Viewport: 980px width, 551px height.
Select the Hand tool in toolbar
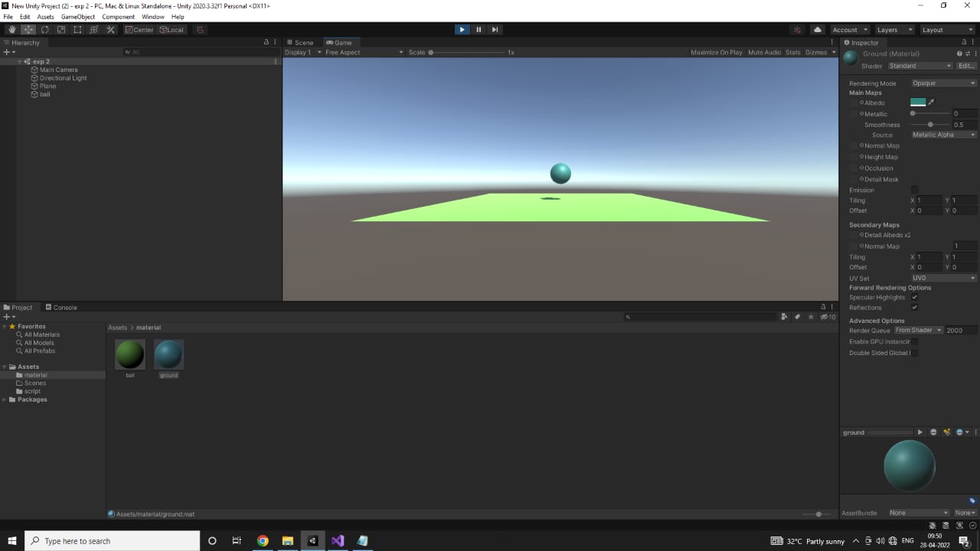click(11, 30)
